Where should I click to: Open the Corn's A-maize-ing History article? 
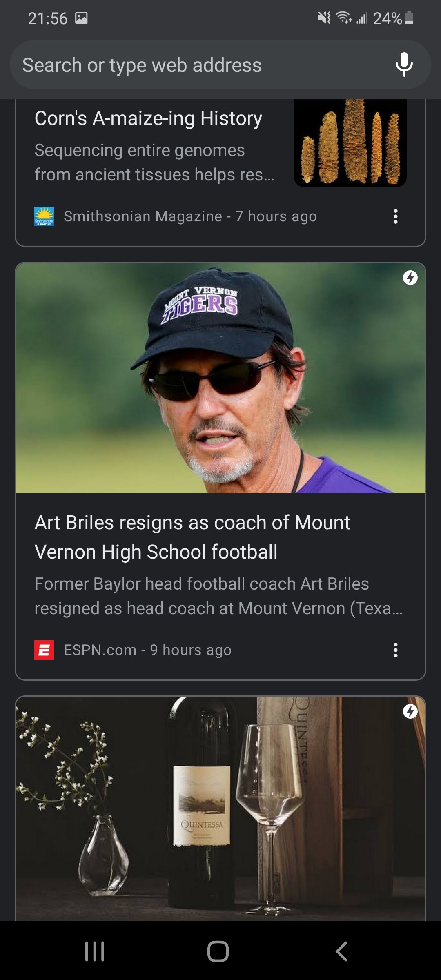click(x=148, y=119)
